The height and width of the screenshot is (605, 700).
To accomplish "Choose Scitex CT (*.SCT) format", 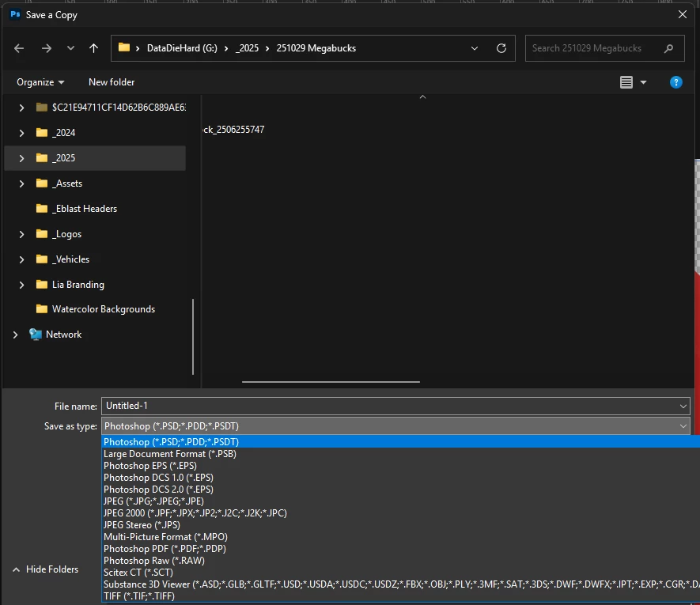I will click(400, 573).
